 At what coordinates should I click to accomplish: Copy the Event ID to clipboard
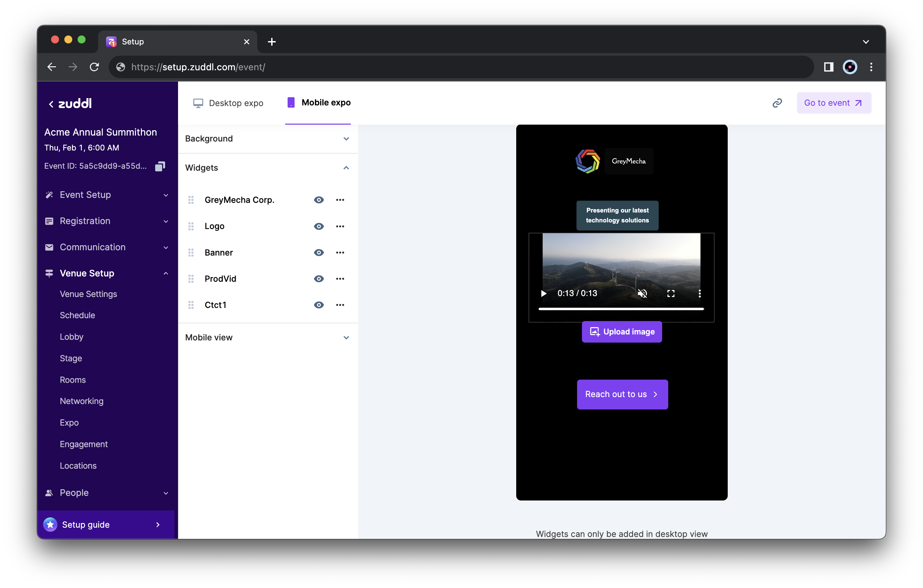click(x=160, y=166)
